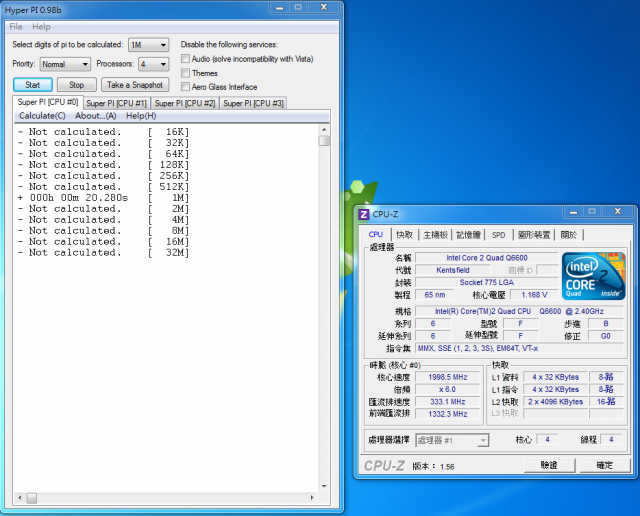Close the Hyper PI window

324,7
